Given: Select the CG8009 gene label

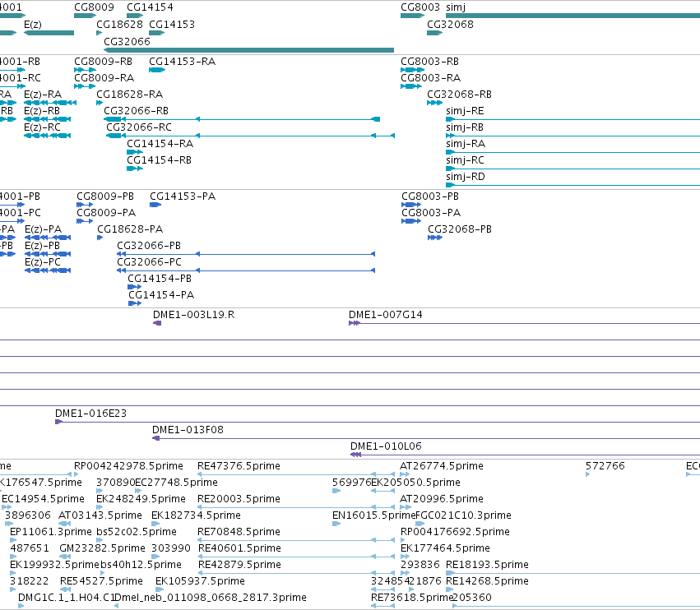Looking at the screenshot, I should 94,7.
